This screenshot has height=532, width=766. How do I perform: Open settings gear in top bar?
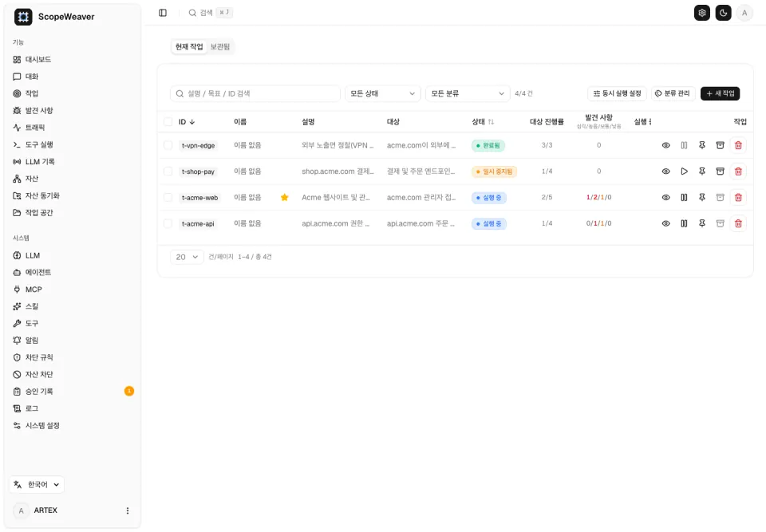[702, 14]
